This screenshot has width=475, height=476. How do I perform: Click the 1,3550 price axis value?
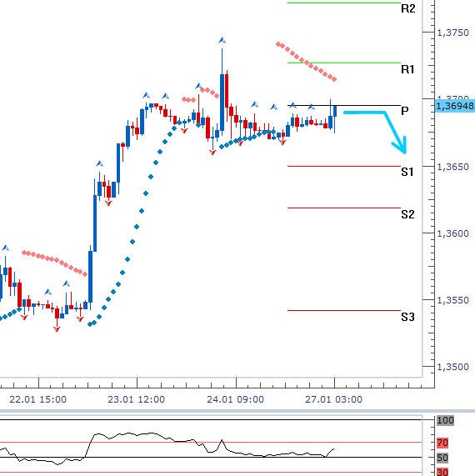pos(452,300)
